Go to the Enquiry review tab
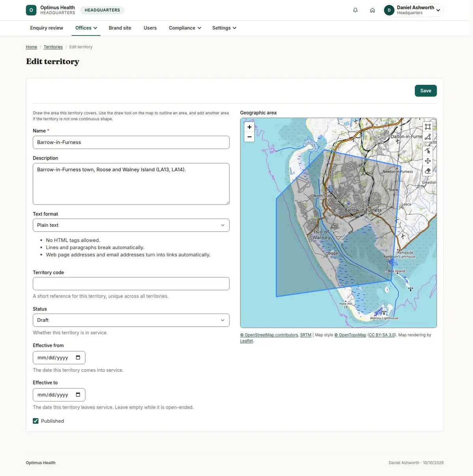The width and height of the screenshot is (473, 476). click(47, 28)
